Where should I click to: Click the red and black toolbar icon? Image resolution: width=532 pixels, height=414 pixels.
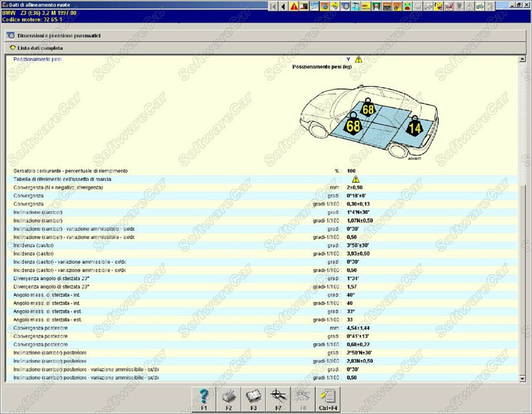(304, 6)
